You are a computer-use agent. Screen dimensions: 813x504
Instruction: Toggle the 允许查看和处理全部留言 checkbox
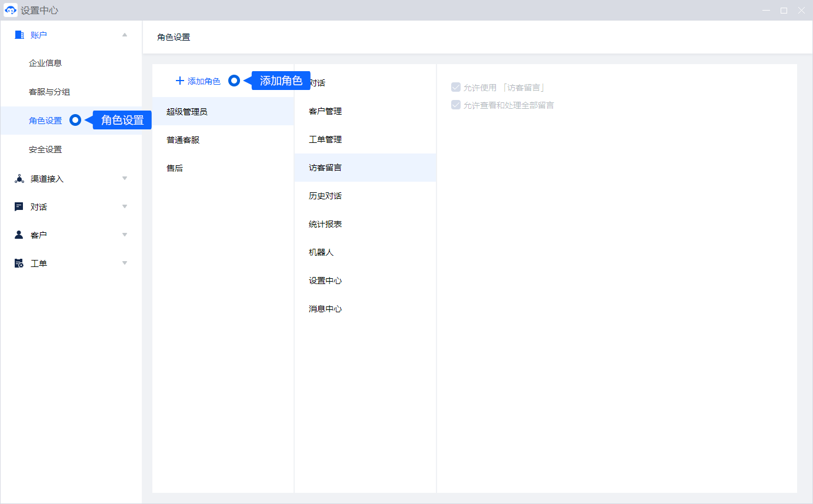click(x=455, y=105)
